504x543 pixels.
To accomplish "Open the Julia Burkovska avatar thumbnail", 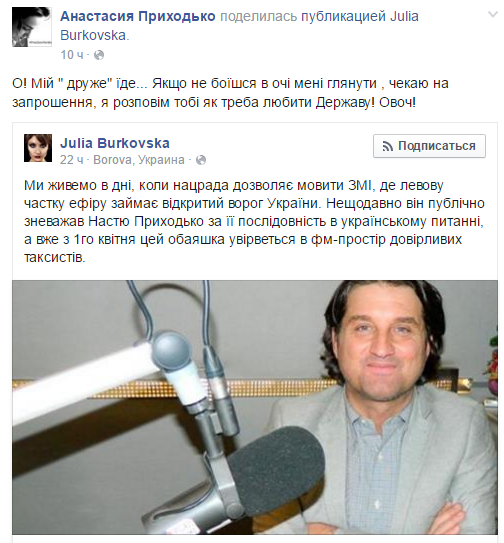I will (38, 148).
